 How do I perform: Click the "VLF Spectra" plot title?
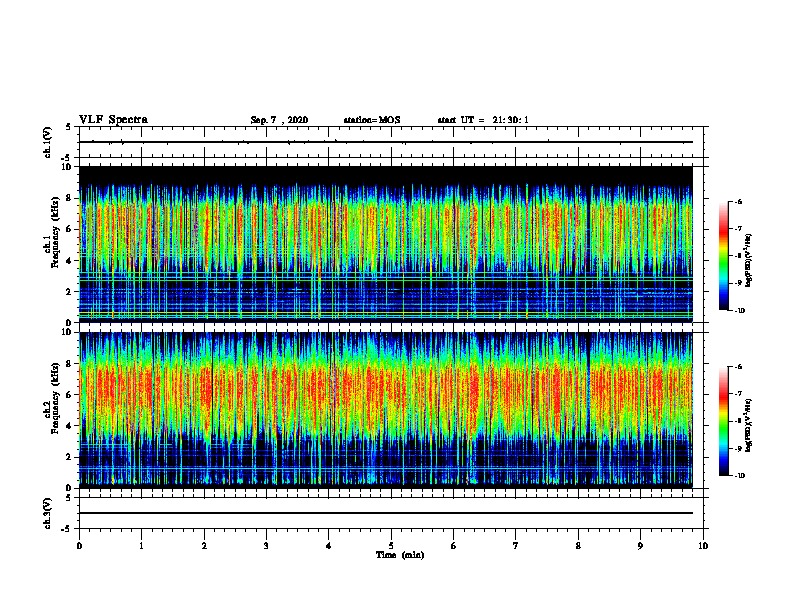click(113, 120)
